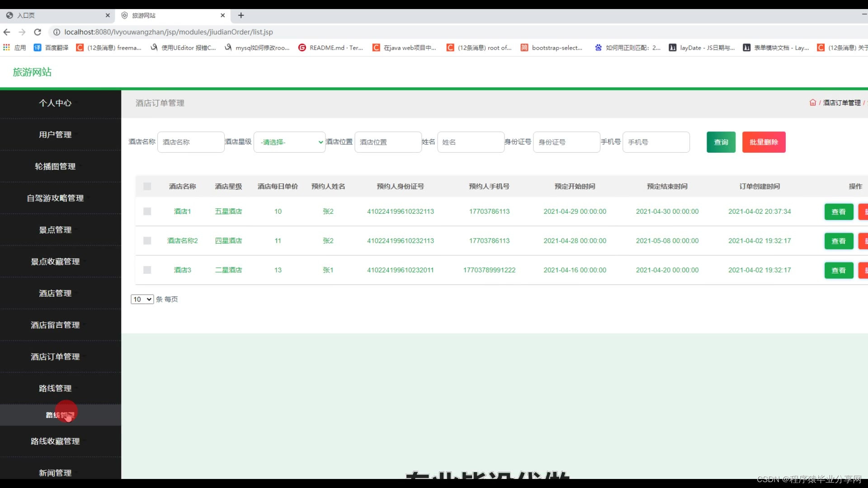
Task: Open 酒店订单管理 in the sidebar
Action: [x=55, y=357]
